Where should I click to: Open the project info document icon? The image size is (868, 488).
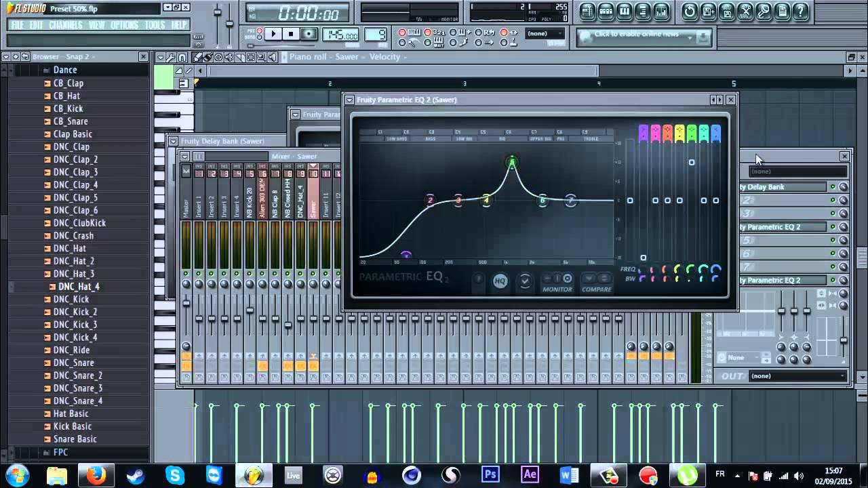click(783, 11)
